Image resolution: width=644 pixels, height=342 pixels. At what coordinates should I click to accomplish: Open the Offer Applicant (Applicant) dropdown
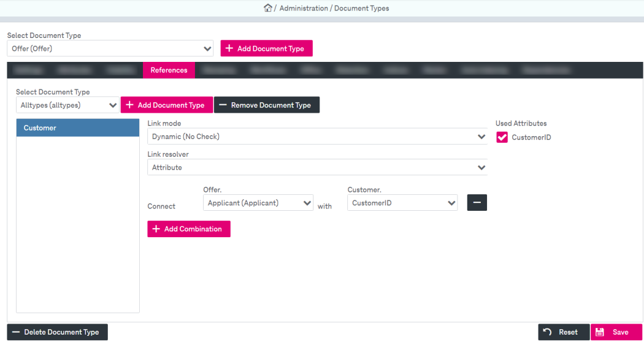pyautogui.click(x=258, y=203)
